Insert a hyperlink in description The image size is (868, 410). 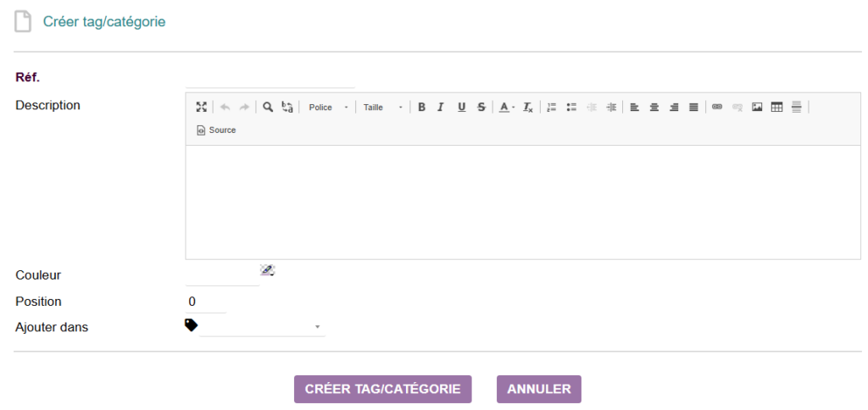(x=717, y=108)
